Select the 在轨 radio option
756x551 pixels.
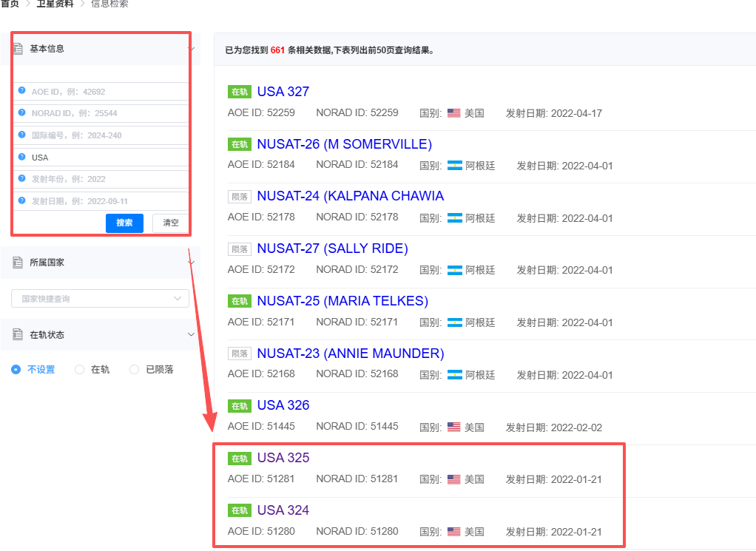coord(80,370)
